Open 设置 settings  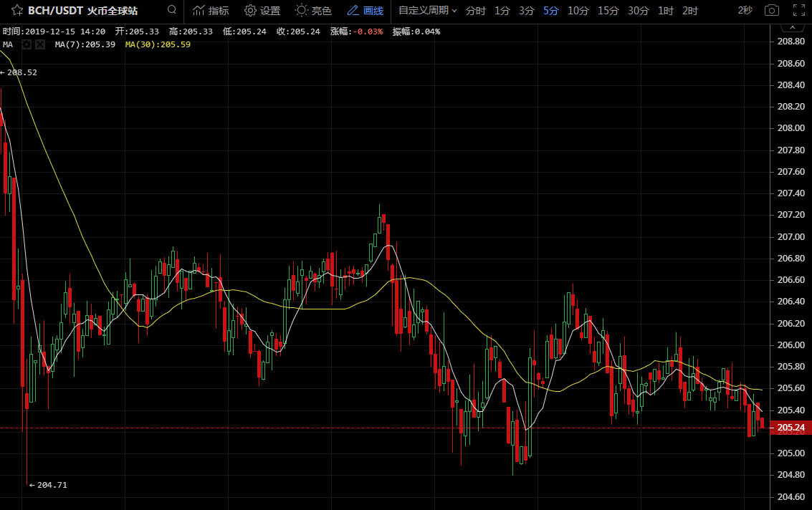pos(262,10)
